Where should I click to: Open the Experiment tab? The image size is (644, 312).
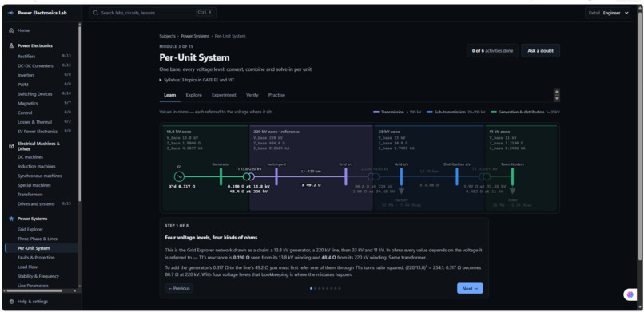tap(224, 95)
